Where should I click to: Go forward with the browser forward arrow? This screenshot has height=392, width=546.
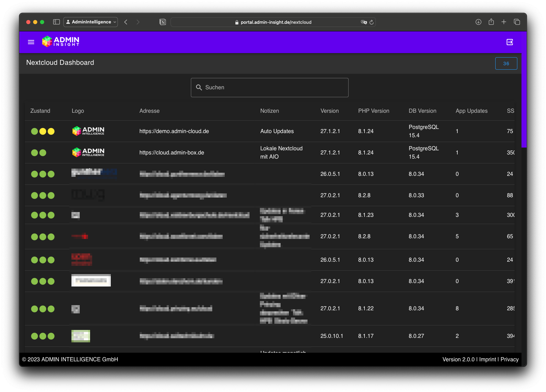[138, 22]
